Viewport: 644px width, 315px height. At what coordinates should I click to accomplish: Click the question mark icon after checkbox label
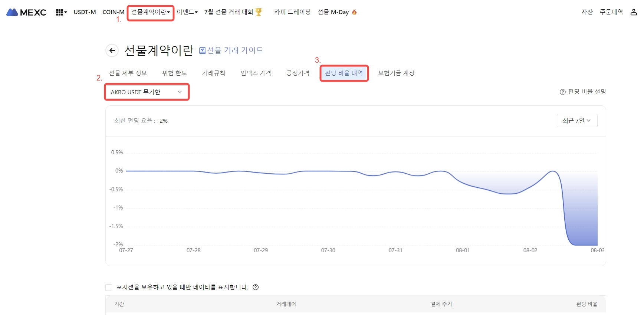(x=256, y=287)
